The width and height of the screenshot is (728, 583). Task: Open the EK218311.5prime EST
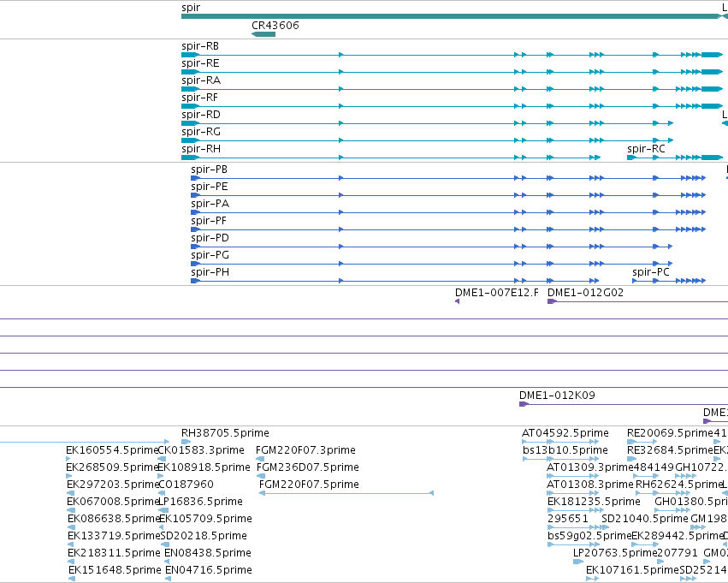point(114,553)
